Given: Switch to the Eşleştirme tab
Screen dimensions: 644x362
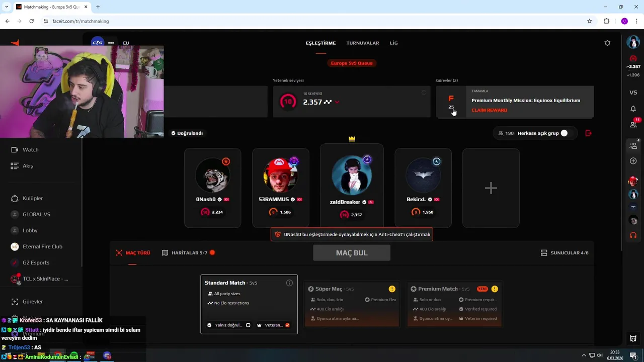Looking at the screenshot, I should tap(320, 43).
